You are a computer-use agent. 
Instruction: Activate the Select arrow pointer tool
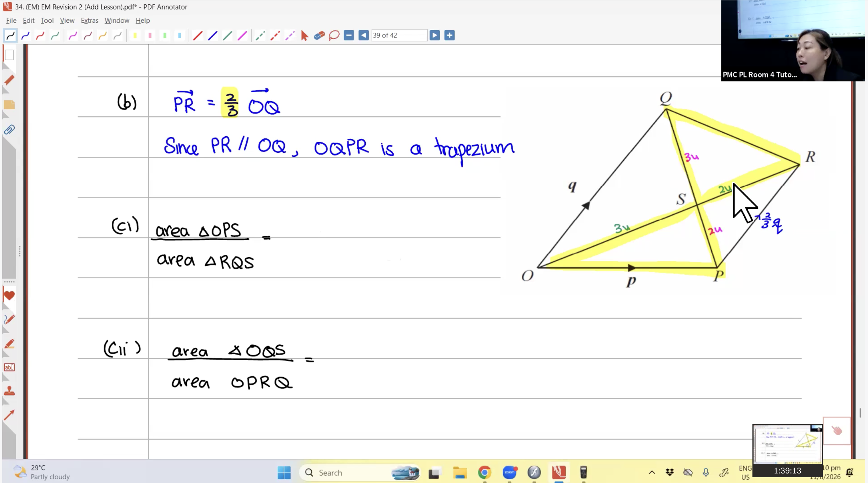coord(304,36)
